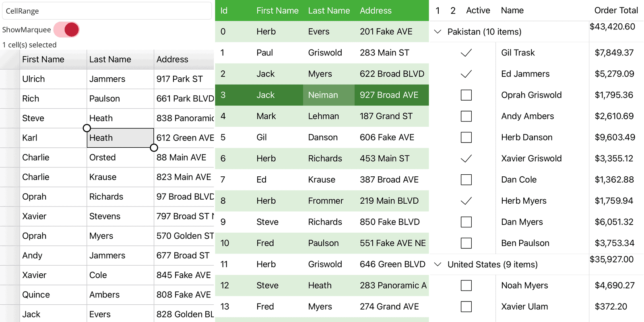Collapse the Pakistan group chevron
The height and width of the screenshot is (322, 644).
click(x=438, y=31)
